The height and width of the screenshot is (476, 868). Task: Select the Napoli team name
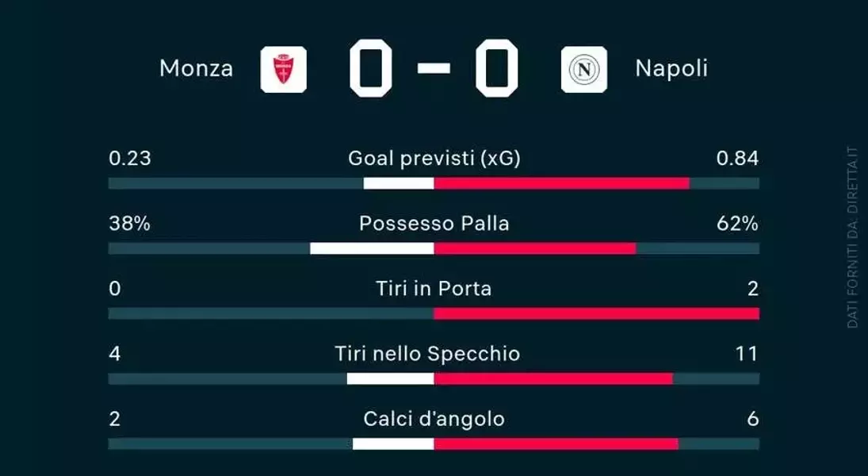671,69
